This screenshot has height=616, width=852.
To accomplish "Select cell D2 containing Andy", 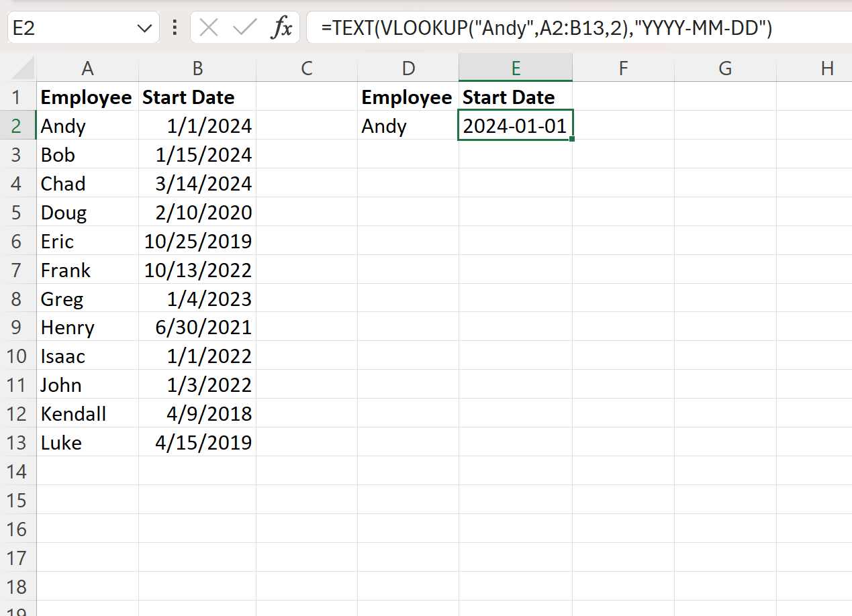I will (x=408, y=126).
